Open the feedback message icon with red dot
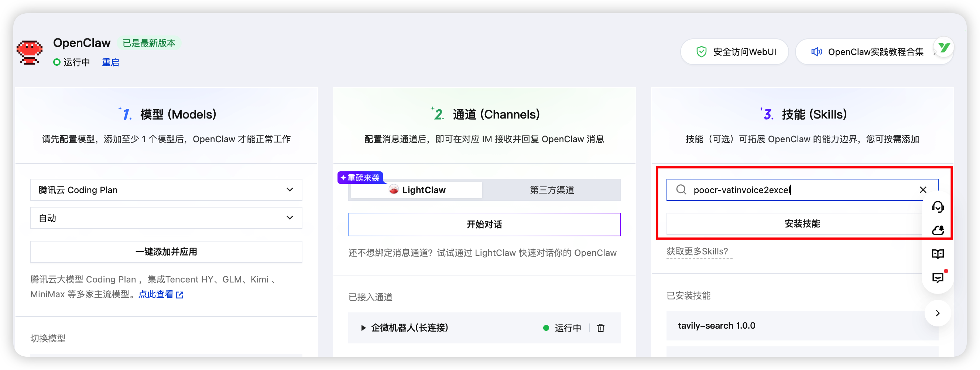Screen dimensions: 980x370 938,277
